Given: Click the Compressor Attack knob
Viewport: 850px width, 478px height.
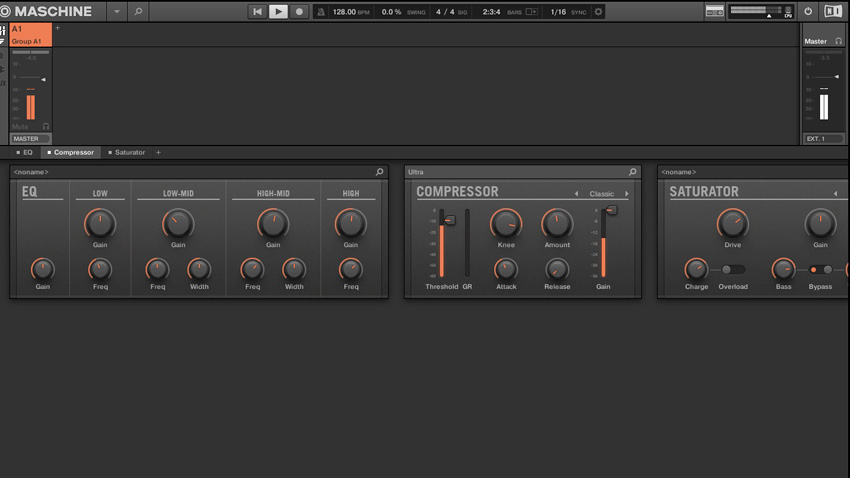Looking at the screenshot, I should pos(506,269).
